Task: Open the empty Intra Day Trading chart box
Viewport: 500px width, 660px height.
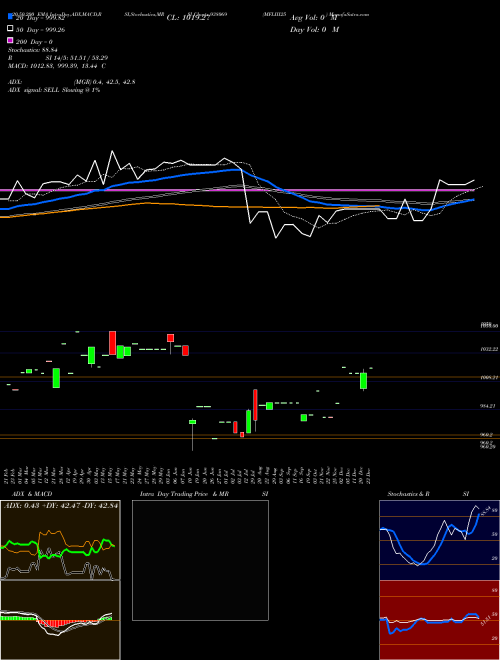Action: 200,560
